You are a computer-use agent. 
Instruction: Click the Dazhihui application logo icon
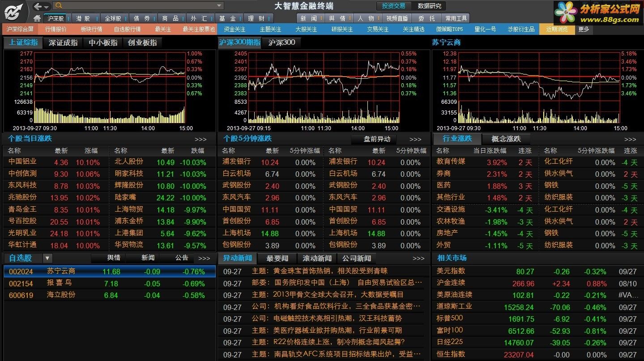[x=14, y=11]
